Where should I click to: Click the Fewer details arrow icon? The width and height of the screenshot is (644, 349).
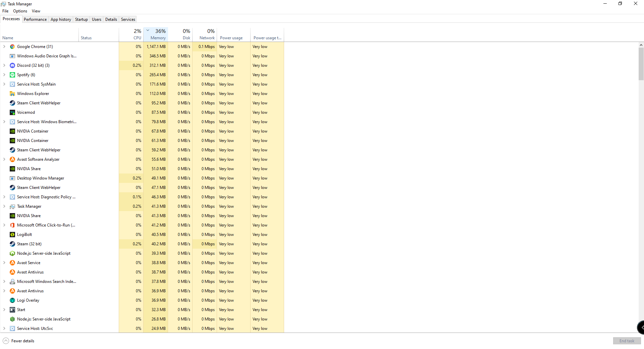(x=6, y=341)
